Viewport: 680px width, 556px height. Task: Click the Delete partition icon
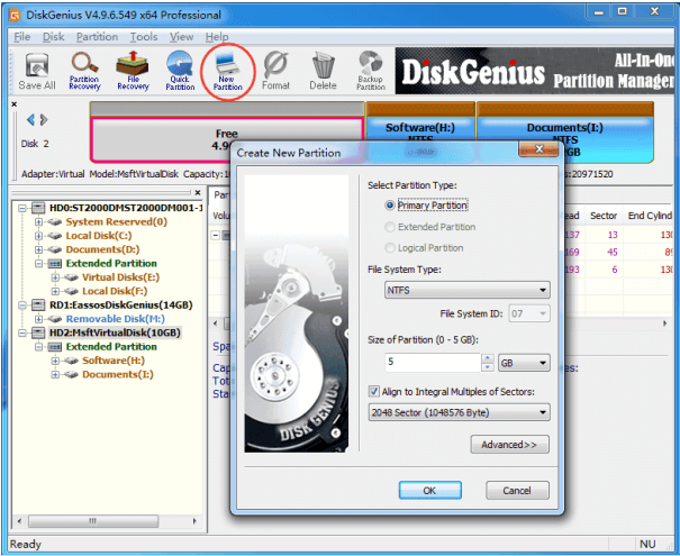(x=322, y=70)
